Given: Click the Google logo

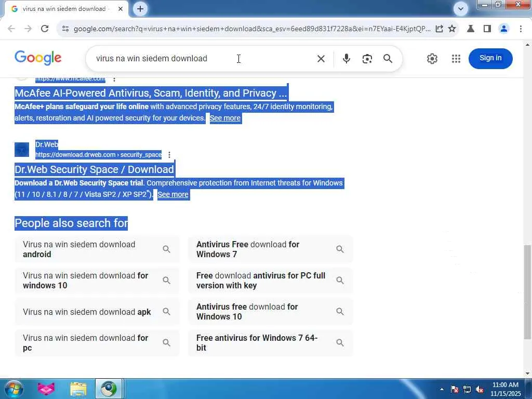Looking at the screenshot, I should click(x=38, y=58).
